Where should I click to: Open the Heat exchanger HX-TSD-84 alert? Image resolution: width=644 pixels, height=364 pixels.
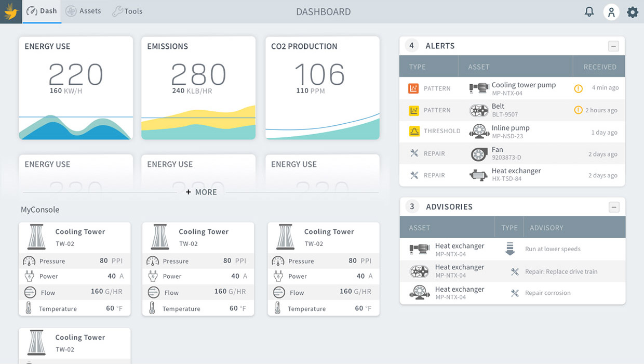516,175
